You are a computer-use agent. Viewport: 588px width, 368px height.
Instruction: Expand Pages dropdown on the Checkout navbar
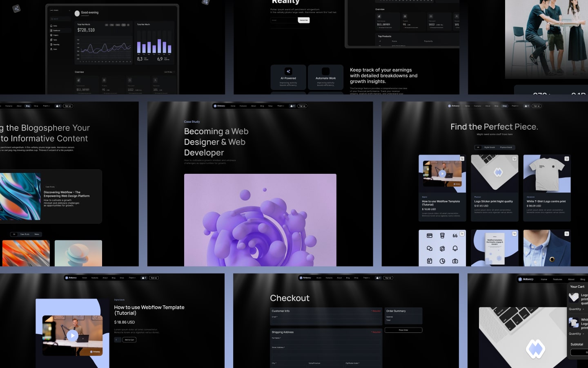[366, 278]
